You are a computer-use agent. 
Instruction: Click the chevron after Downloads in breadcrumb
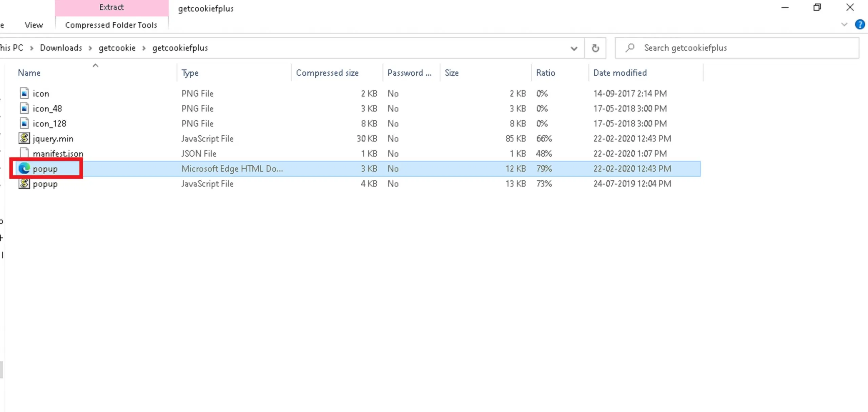click(91, 48)
